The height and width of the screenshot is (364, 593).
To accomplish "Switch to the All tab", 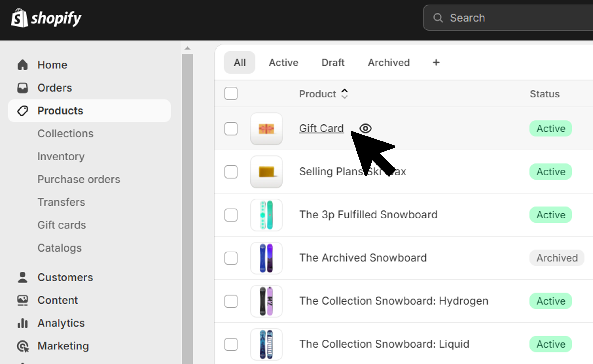I will pyautogui.click(x=240, y=63).
